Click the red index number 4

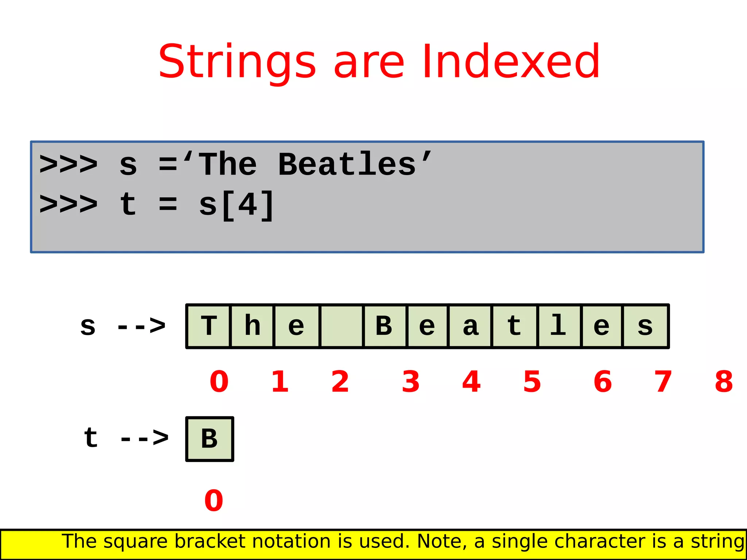[471, 382]
